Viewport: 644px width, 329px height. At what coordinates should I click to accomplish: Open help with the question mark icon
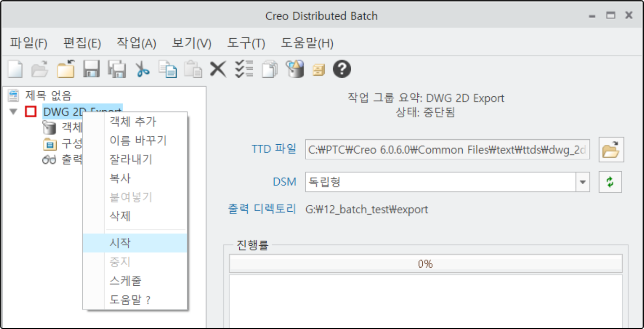(x=342, y=69)
